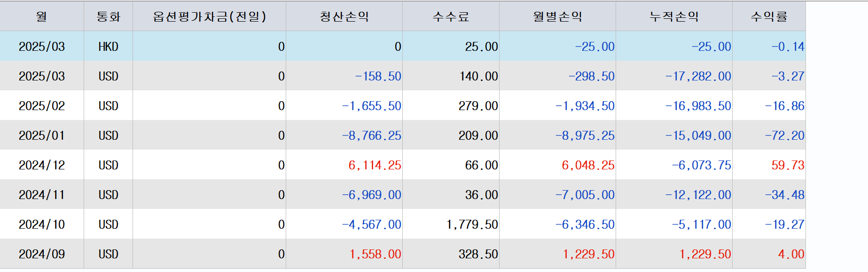Click the 1,229.50 cumulative profit cell
This screenshot has height=272, width=868.
click(x=674, y=254)
